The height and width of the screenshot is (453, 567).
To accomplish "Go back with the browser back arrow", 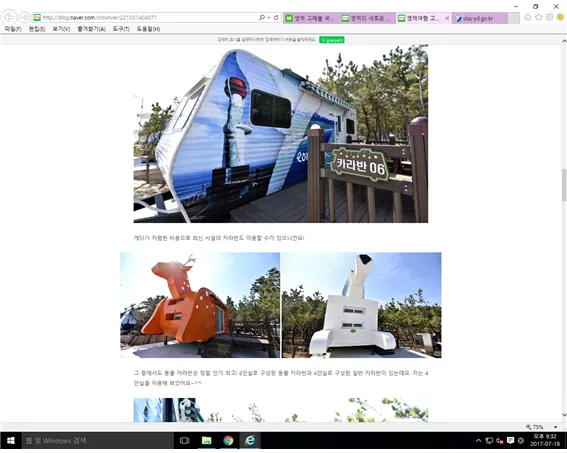I will [x=9, y=17].
